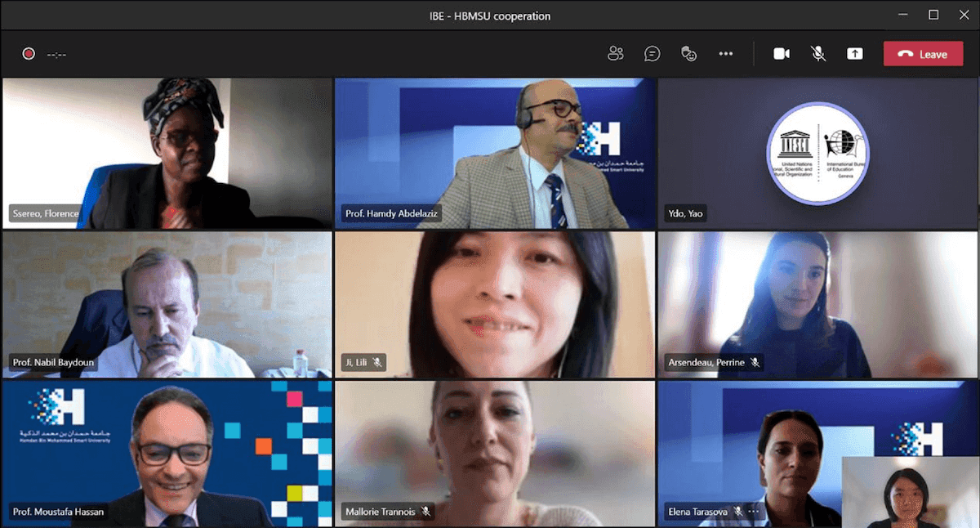980x528 pixels.
Task: Open the More actions ellipsis menu
Action: [725, 54]
